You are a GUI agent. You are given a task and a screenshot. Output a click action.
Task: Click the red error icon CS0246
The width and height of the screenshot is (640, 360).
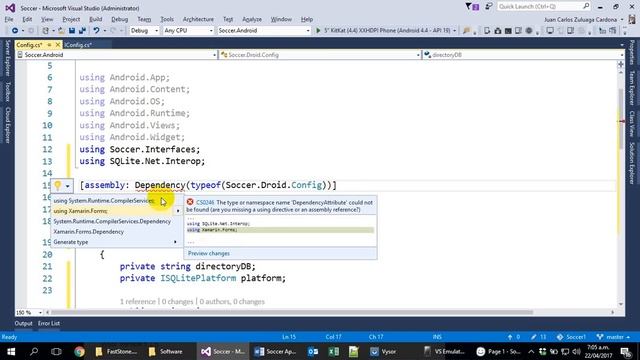pyautogui.click(x=190, y=202)
